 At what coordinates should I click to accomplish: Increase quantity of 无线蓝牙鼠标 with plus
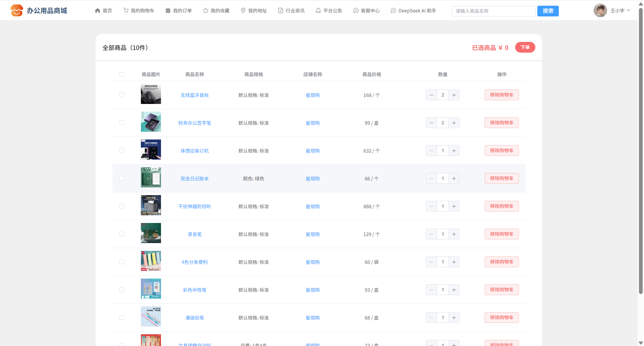point(454,95)
